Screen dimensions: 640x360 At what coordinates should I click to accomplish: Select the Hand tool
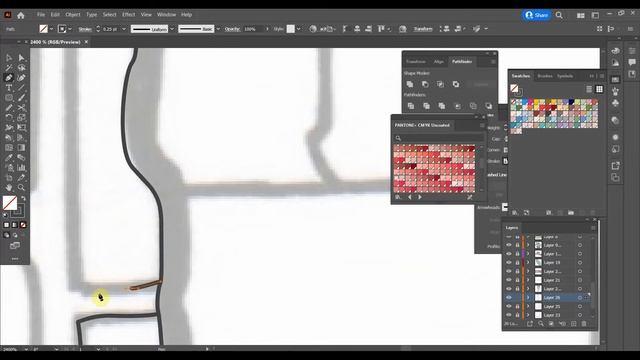tap(9, 188)
